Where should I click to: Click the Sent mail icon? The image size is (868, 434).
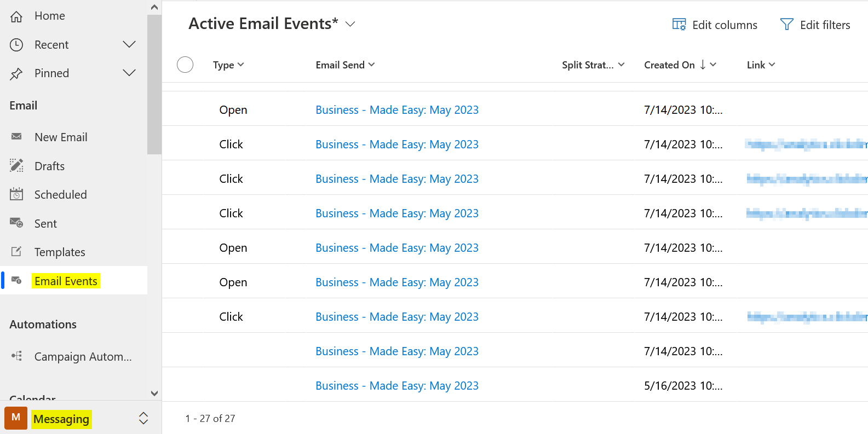coord(16,223)
